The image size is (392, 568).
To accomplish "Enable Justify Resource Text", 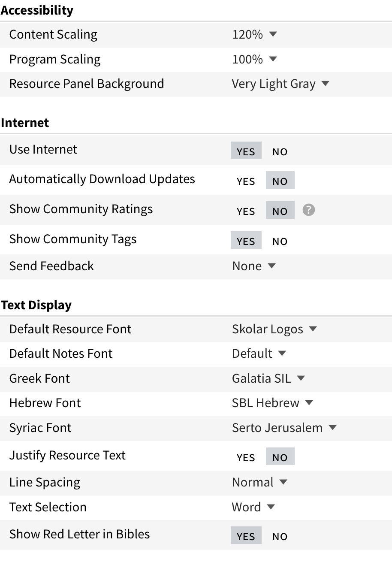I will [x=246, y=457].
